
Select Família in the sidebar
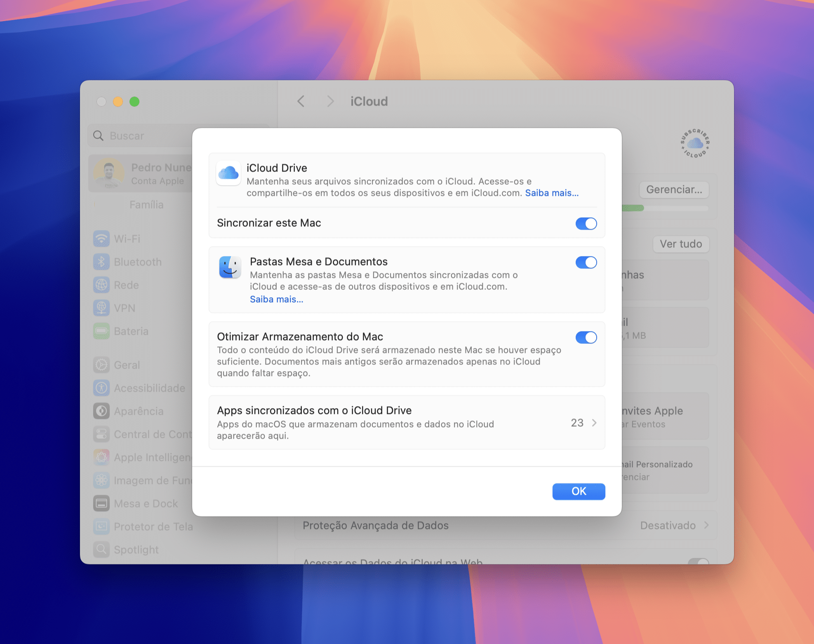146,204
